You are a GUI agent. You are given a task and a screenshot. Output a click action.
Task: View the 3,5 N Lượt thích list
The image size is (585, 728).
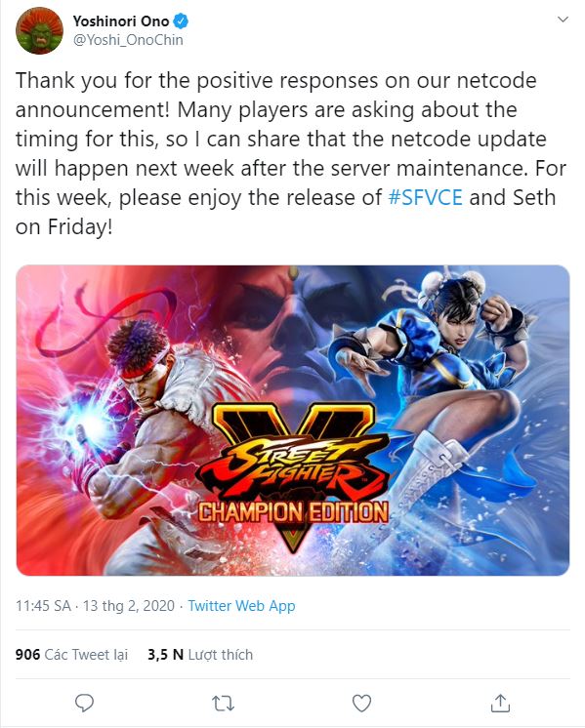tap(200, 655)
